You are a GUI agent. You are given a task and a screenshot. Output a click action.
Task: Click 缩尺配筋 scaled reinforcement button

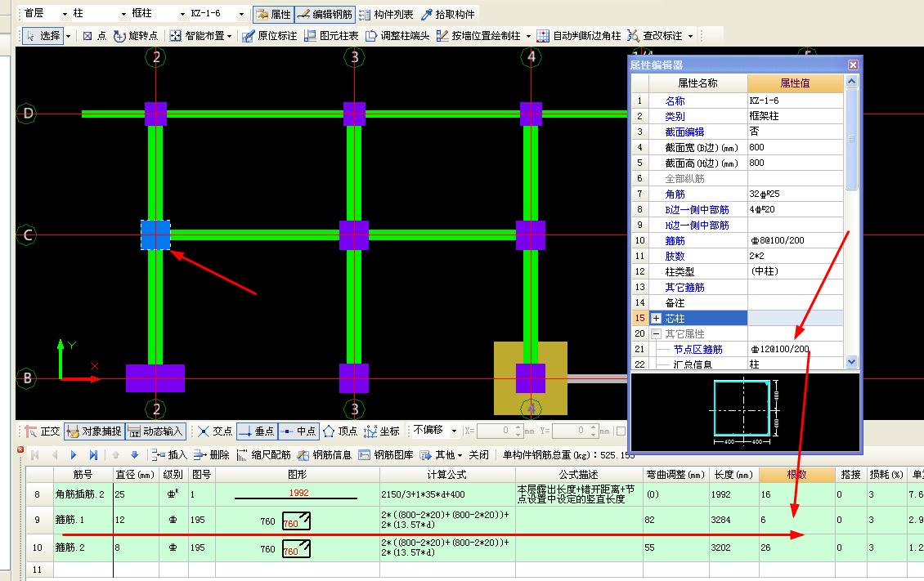click(x=263, y=455)
